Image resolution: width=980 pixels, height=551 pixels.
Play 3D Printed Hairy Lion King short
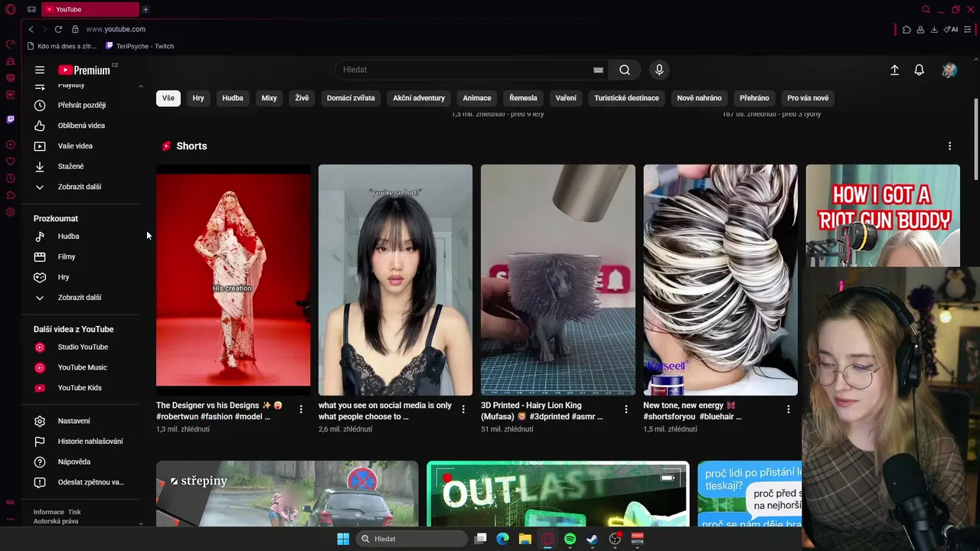pyautogui.click(x=558, y=279)
